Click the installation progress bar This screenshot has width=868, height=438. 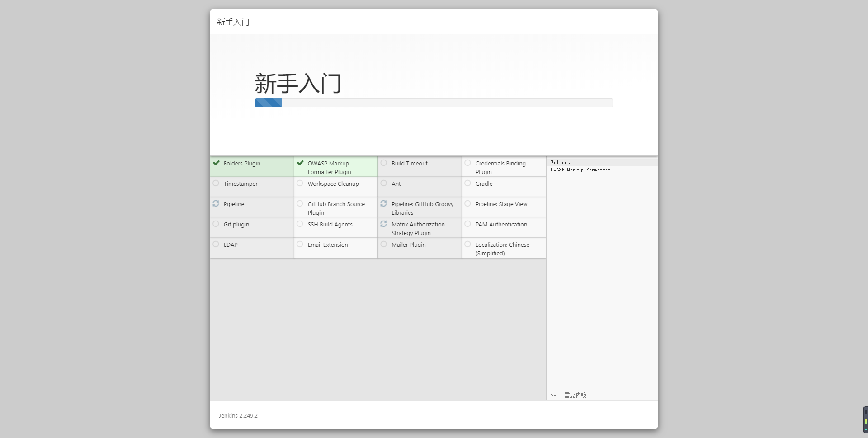[434, 103]
